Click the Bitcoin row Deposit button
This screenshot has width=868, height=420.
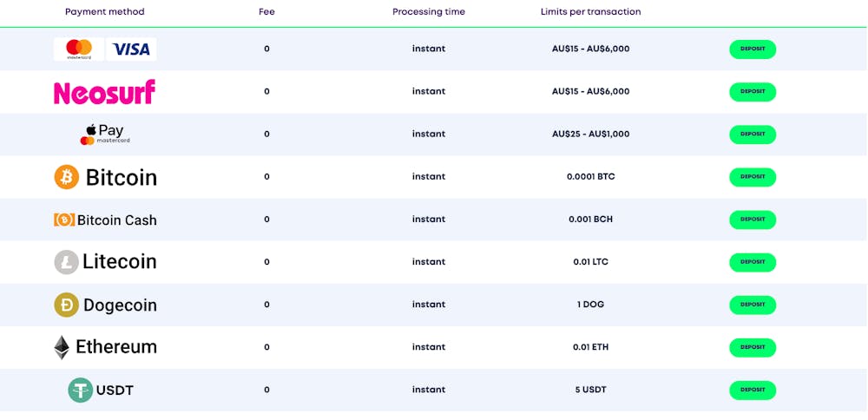(753, 177)
